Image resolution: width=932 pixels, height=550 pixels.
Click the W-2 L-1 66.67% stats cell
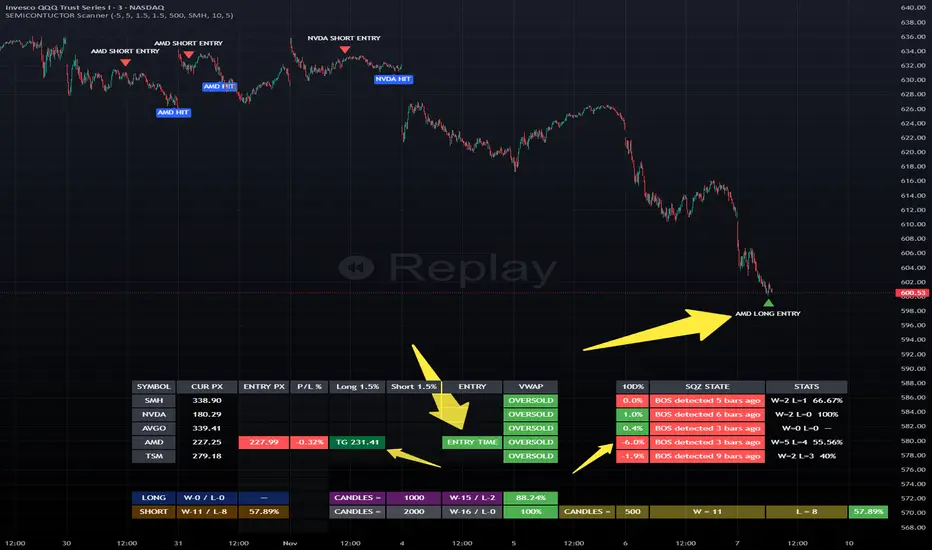807,401
